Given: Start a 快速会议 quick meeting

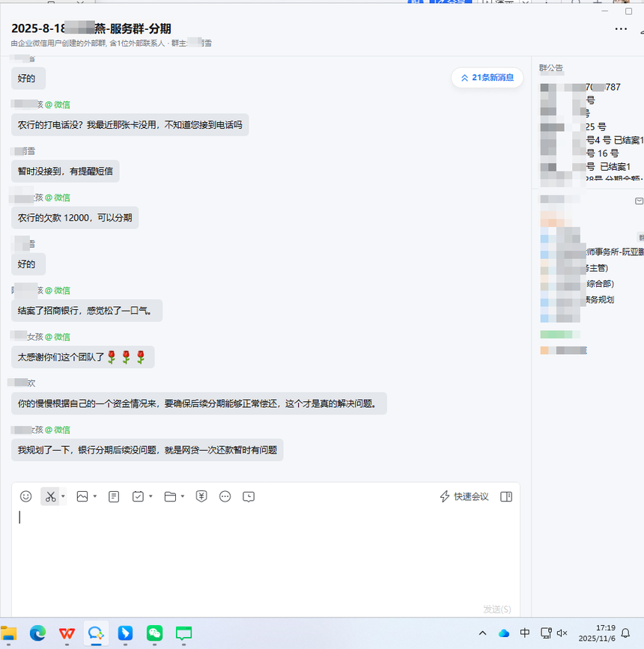Looking at the screenshot, I should point(464,496).
